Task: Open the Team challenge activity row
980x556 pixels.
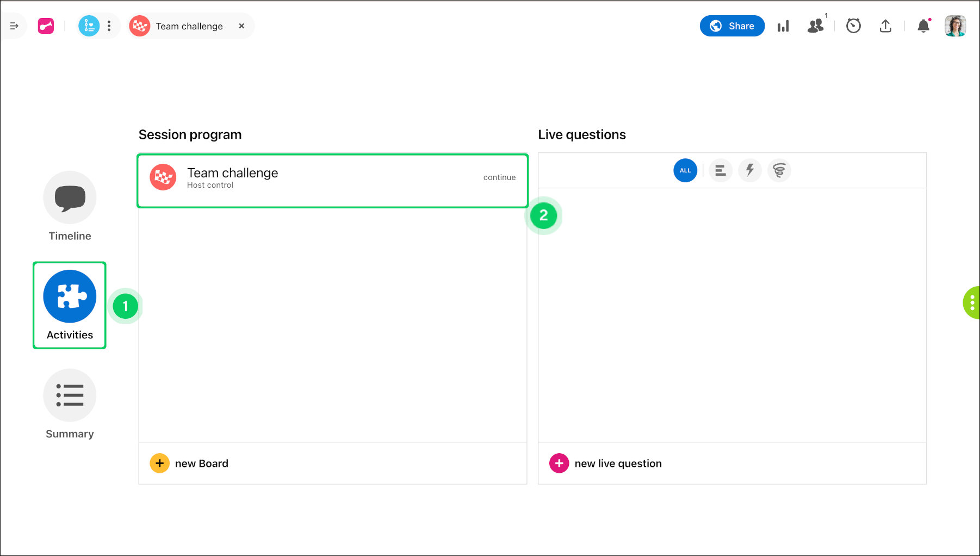Action: [x=332, y=181]
